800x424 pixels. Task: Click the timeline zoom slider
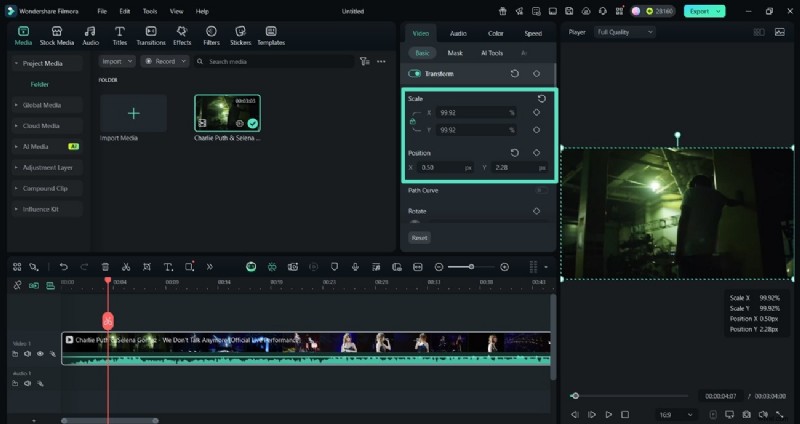coord(471,267)
